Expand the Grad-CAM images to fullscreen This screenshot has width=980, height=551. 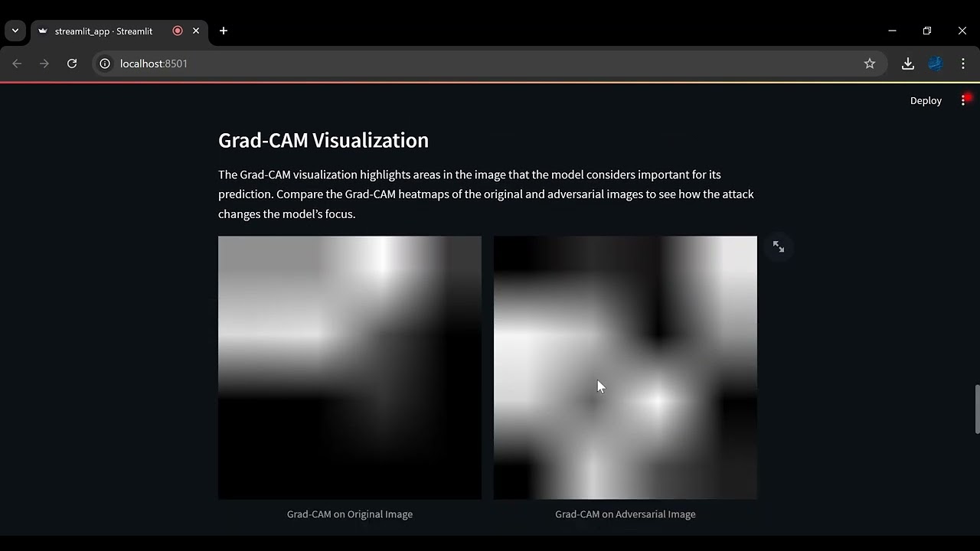coord(779,246)
